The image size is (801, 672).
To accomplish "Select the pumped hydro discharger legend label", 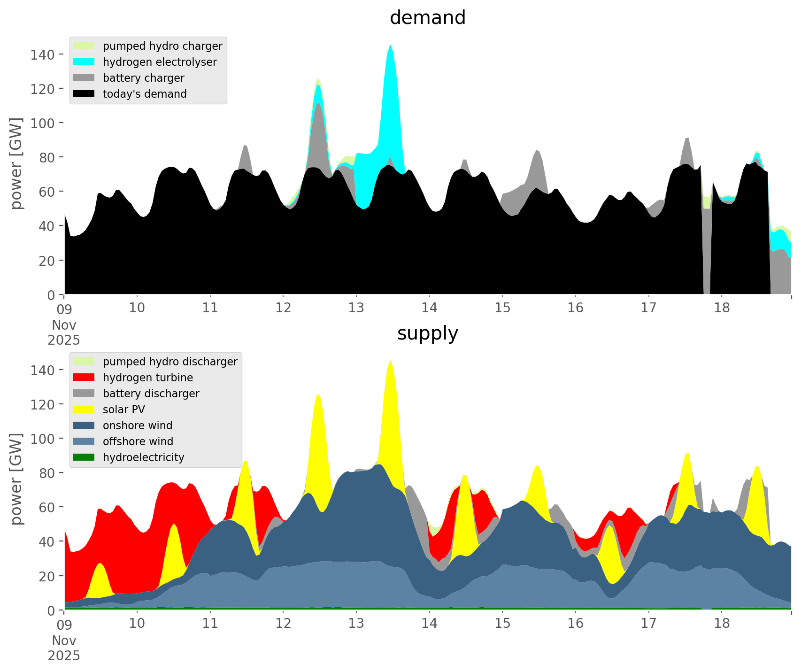I will click(170, 362).
